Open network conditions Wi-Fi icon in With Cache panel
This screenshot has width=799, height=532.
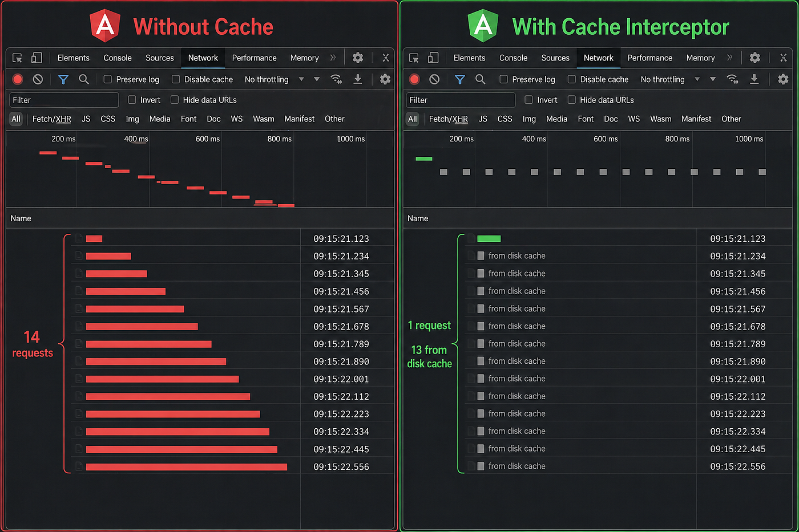click(x=733, y=79)
